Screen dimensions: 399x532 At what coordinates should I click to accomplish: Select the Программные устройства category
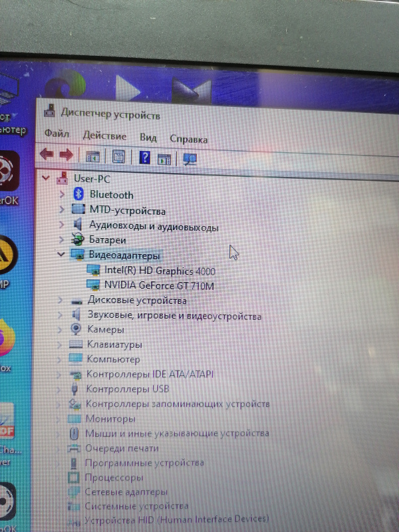144,463
